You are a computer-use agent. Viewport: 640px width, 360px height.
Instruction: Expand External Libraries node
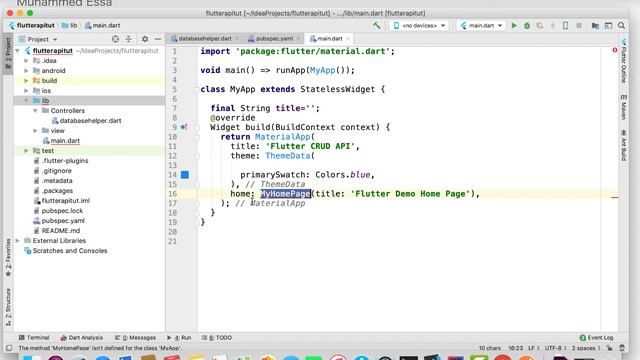pyautogui.click(x=18, y=241)
